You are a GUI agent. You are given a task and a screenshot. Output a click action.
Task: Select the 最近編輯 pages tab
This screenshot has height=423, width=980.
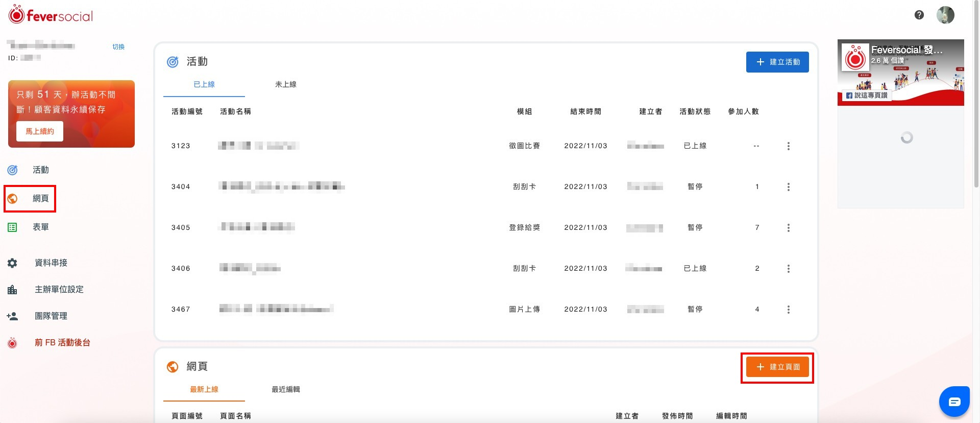click(x=285, y=389)
